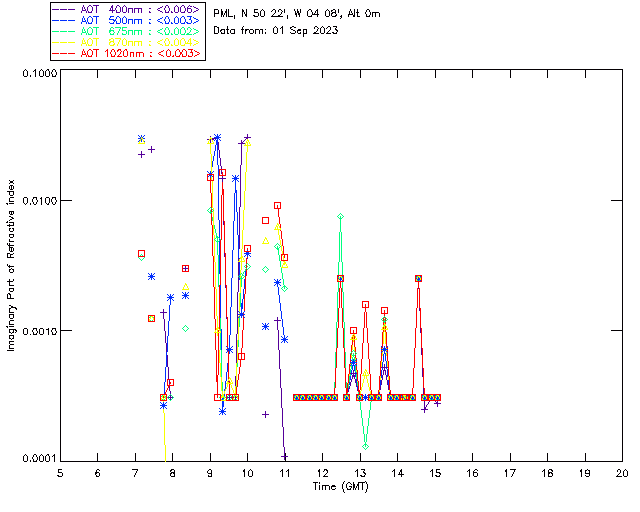
Task: Click the 'Imaginary Part of Refractive index' label
Action: pyautogui.click(x=11, y=265)
